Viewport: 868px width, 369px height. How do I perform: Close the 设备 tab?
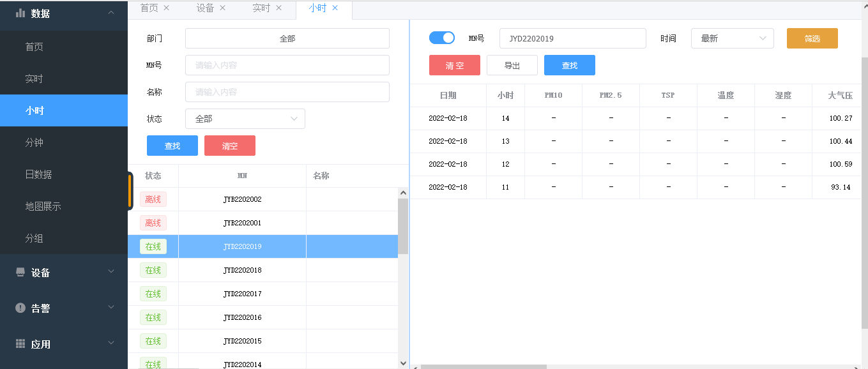pos(222,8)
